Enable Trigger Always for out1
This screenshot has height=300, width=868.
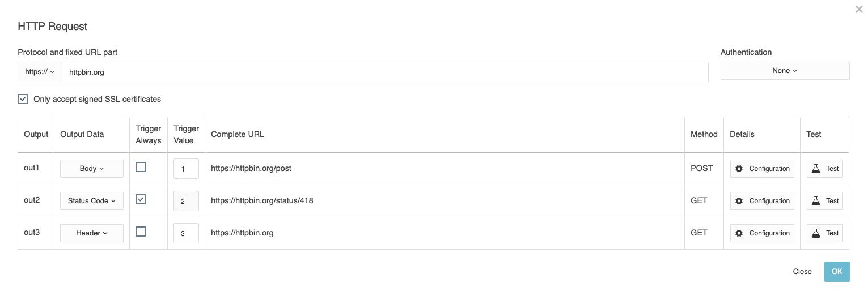tap(141, 167)
